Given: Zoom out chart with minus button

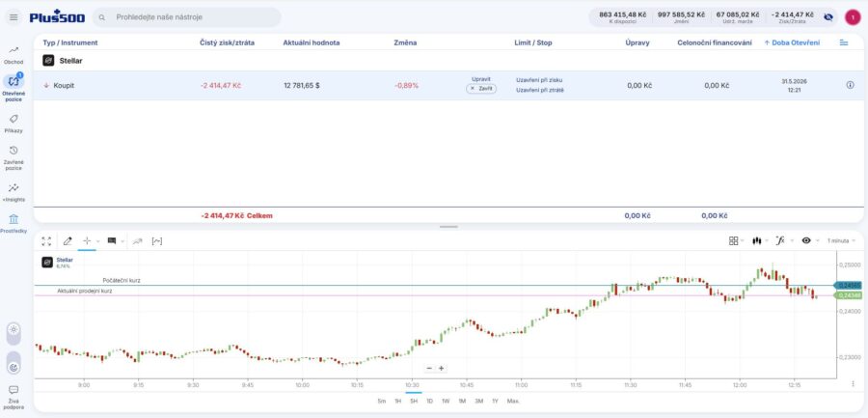Looking at the screenshot, I should (x=429, y=368).
